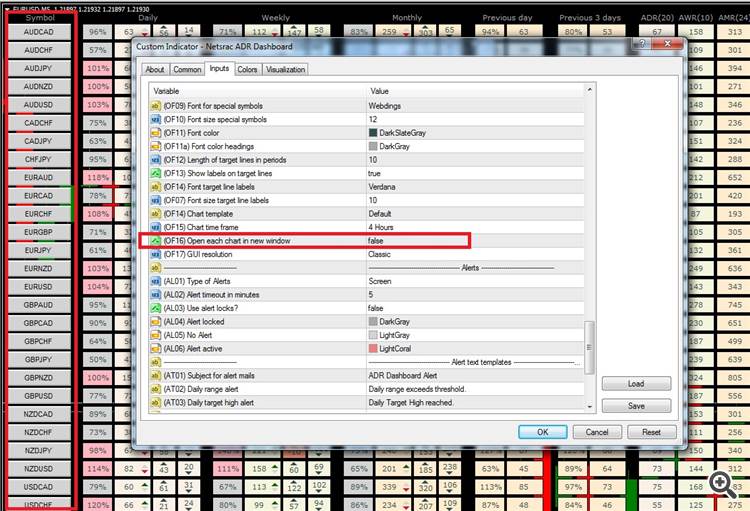Click the LightGray No Alert swatch
This screenshot has height=511, width=750.
[x=373, y=335]
